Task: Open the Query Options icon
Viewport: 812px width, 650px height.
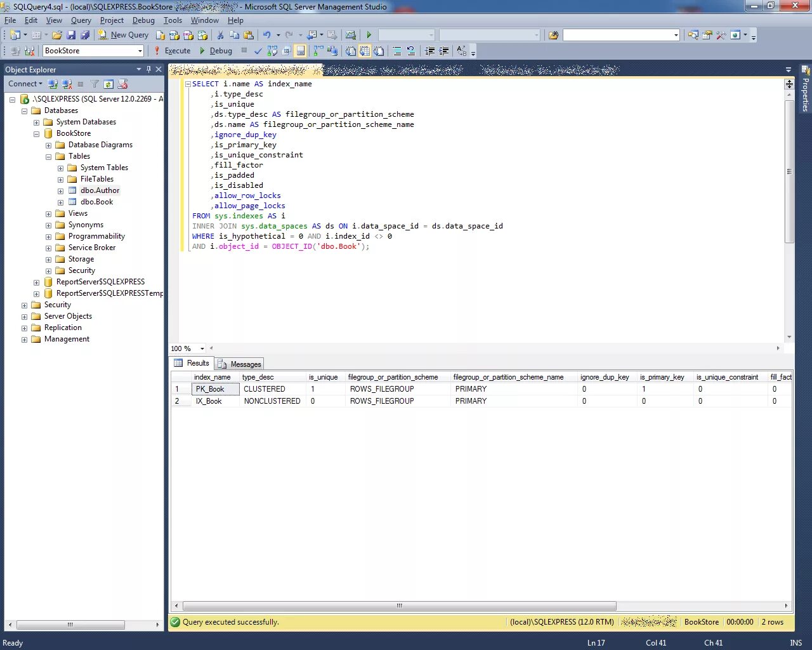Action: (x=287, y=51)
